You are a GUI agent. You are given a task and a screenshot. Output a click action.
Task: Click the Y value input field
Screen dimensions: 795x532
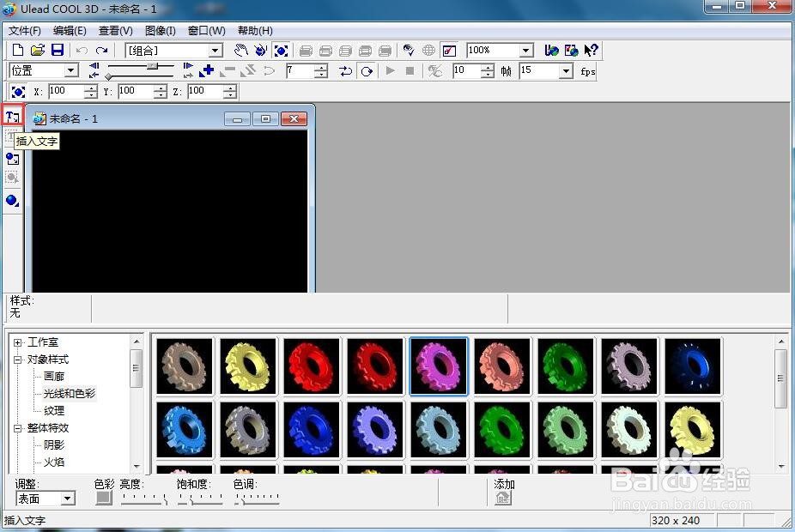pyautogui.click(x=136, y=91)
